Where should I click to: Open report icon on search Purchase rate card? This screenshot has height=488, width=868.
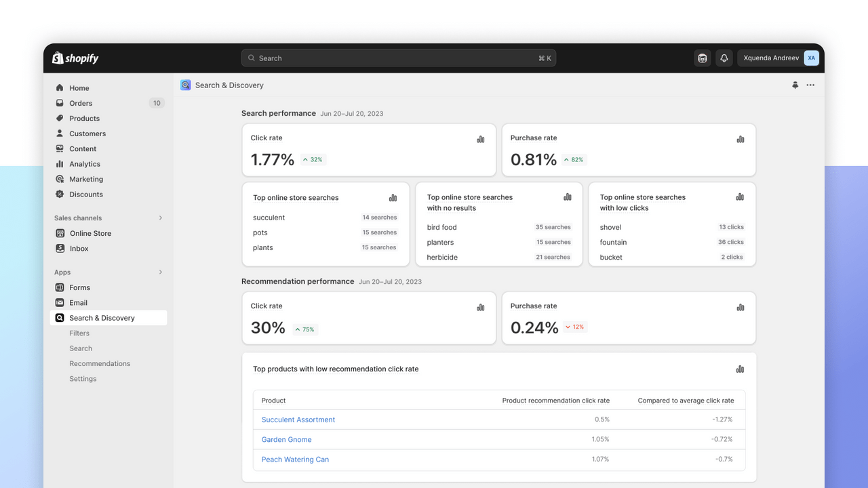coord(741,139)
